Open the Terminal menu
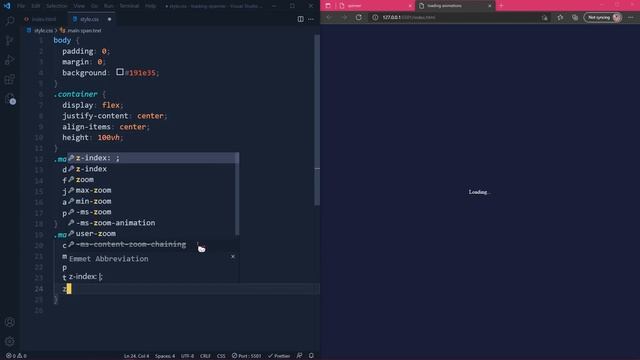The image size is (640, 360). pyautogui.click(x=129, y=6)
